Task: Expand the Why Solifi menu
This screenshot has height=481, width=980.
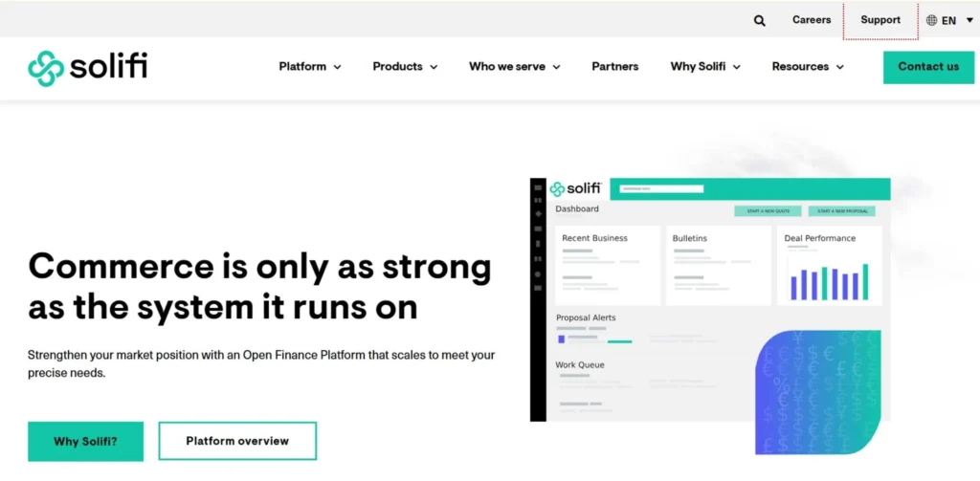Action: (x=704, y=67)
